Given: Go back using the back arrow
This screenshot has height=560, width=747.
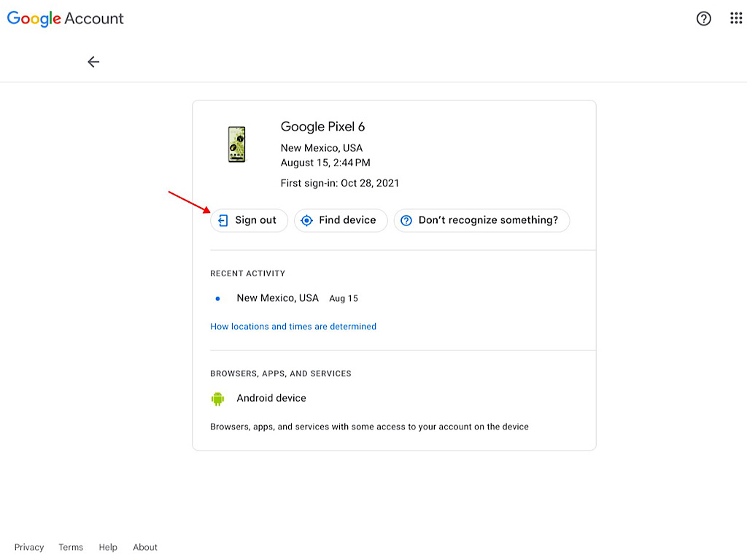Looking at the screenshot, I should (93, 62).
